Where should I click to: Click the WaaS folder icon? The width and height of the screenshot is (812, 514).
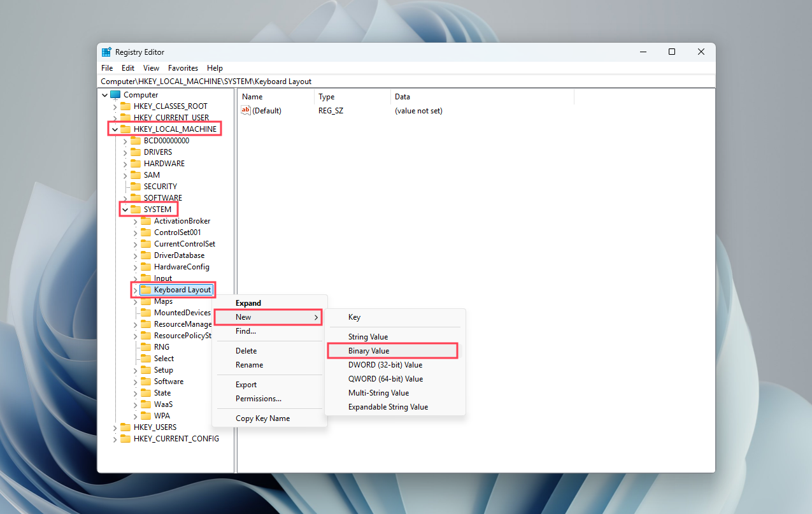(x=146, y=404)
